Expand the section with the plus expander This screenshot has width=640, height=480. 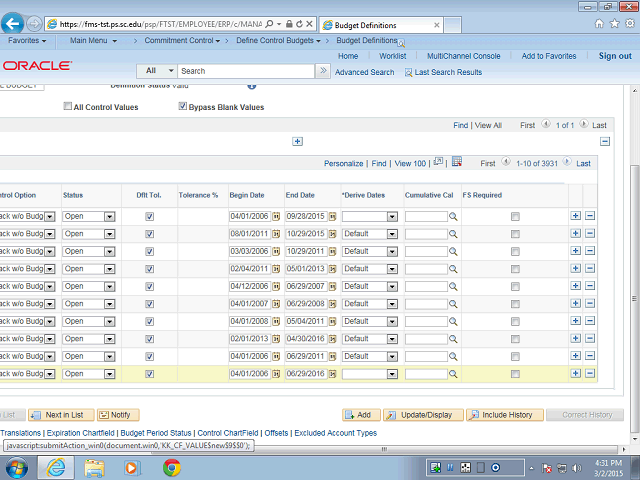point(297,141)
